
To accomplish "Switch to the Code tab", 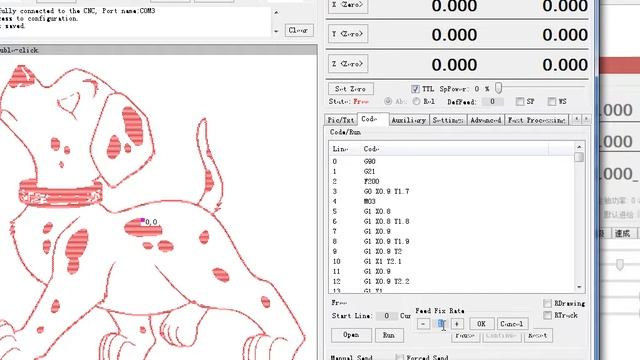I will [x=373, y=119].
